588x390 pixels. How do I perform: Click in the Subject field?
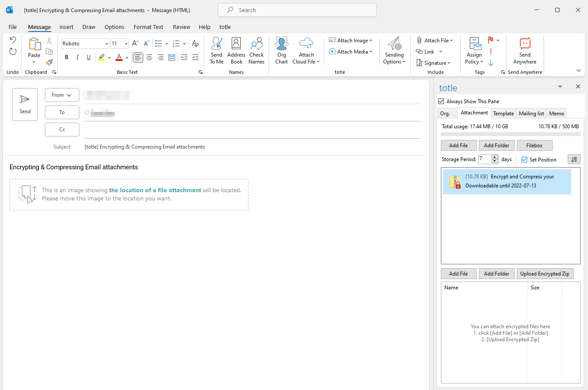(x=252, y=147)
